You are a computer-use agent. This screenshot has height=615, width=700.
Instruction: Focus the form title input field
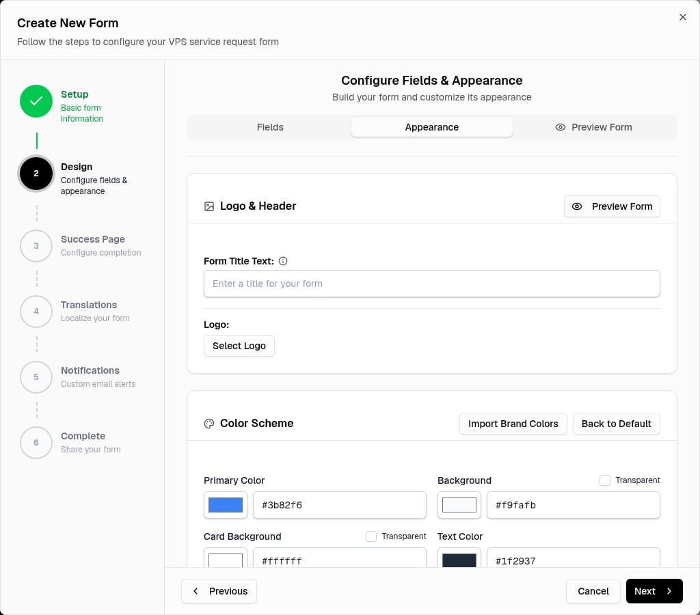[432, 284]
